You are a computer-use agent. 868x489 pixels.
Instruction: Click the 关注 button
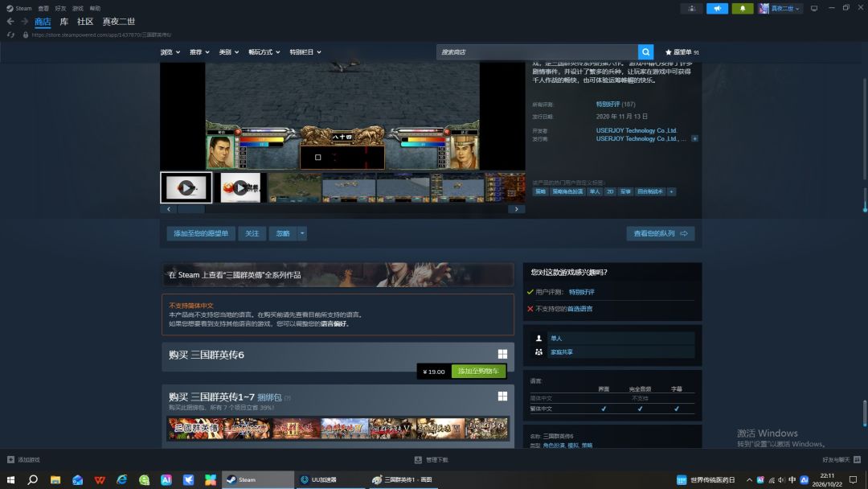pyautogui.click(x=252, y=233)
